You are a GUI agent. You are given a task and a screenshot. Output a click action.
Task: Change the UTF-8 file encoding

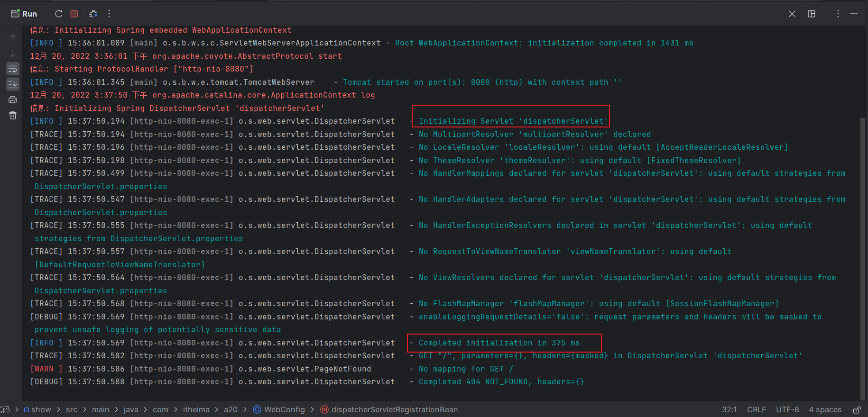[x=787, y=409]
